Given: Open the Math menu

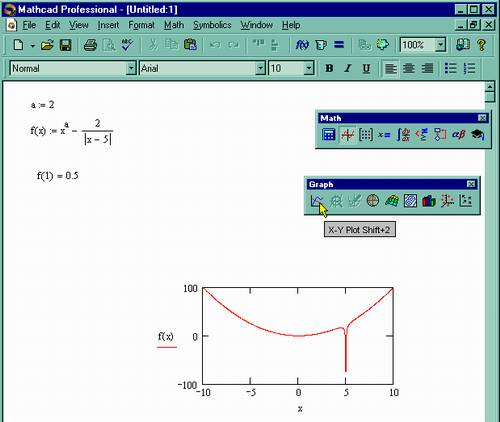Looking at the screenshot, I should pyautogui.click(x=174, y=25).
